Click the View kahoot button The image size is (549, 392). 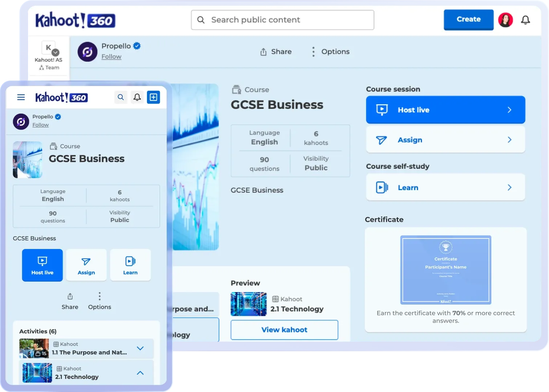click(284, 330)
